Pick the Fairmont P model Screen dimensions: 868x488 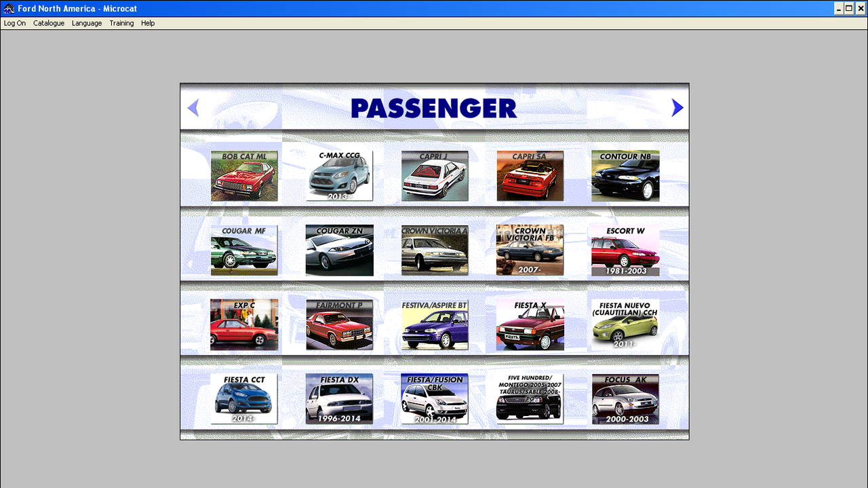click(339, 324)
